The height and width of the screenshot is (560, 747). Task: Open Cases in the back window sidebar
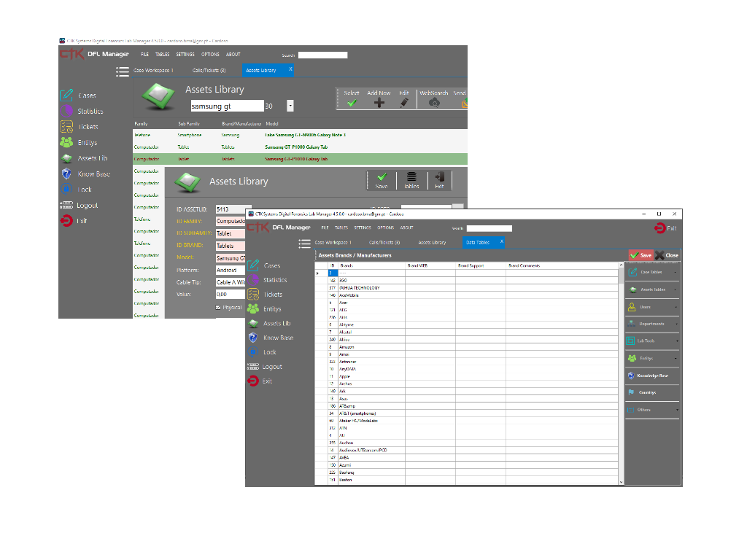pos(86,96)
